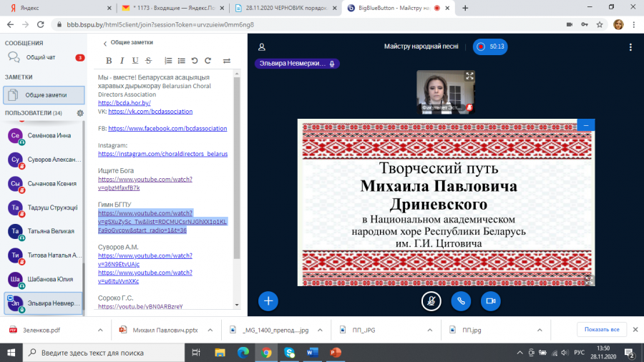
Task: Leave audio with the phone button
Action: (461, 301)
